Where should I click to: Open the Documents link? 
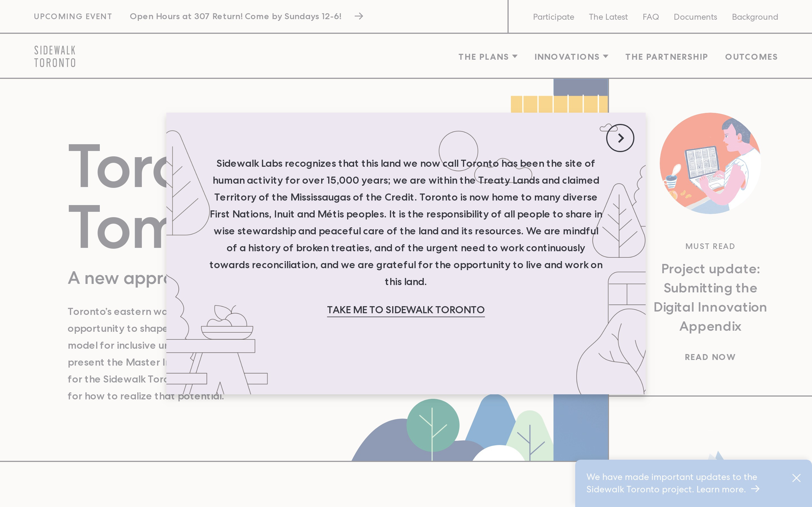point(695,17)
